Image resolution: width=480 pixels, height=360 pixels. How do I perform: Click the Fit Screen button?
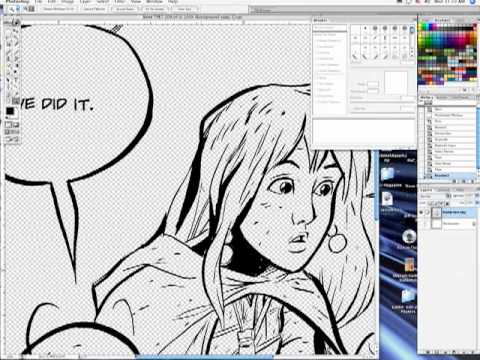tap(154, 9)
